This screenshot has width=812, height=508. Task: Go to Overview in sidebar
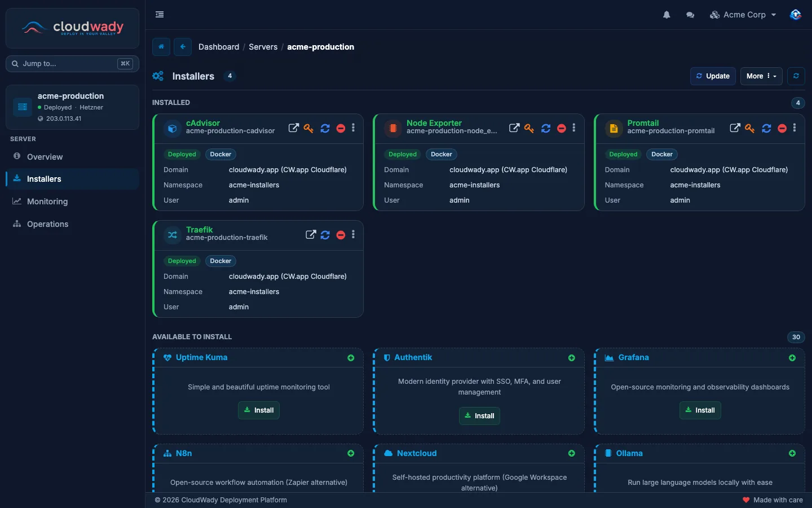[x=72, y=157]
